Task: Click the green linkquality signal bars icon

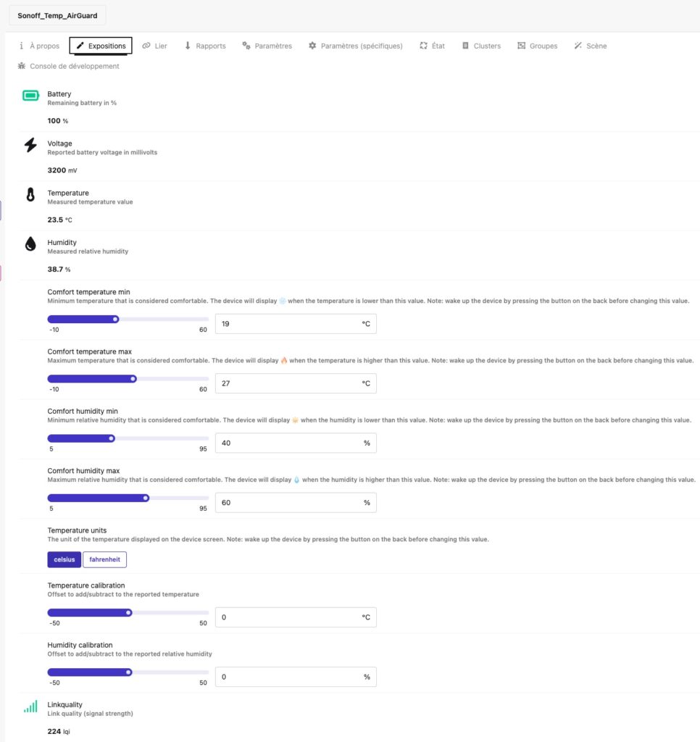Action: tap(30, 706)
